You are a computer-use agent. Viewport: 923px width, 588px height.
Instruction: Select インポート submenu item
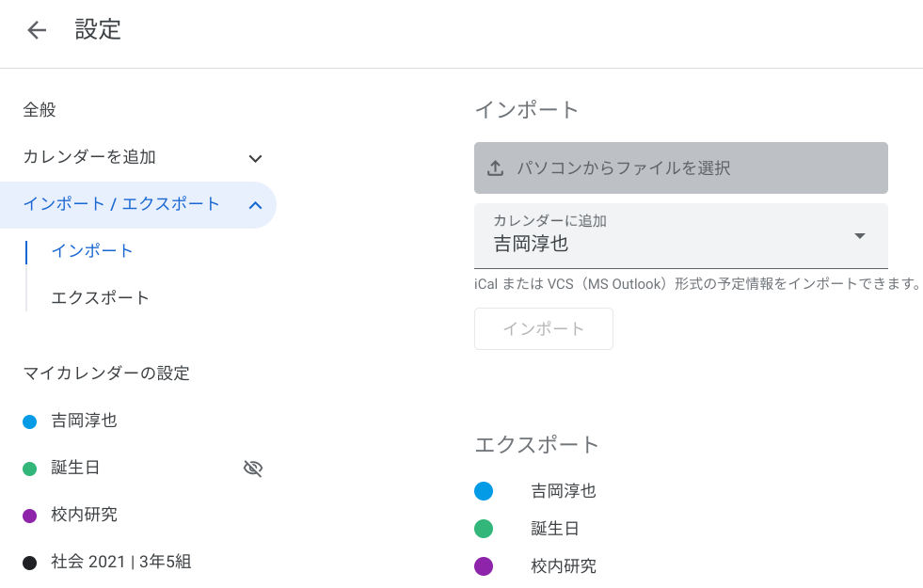coord(92,251)
